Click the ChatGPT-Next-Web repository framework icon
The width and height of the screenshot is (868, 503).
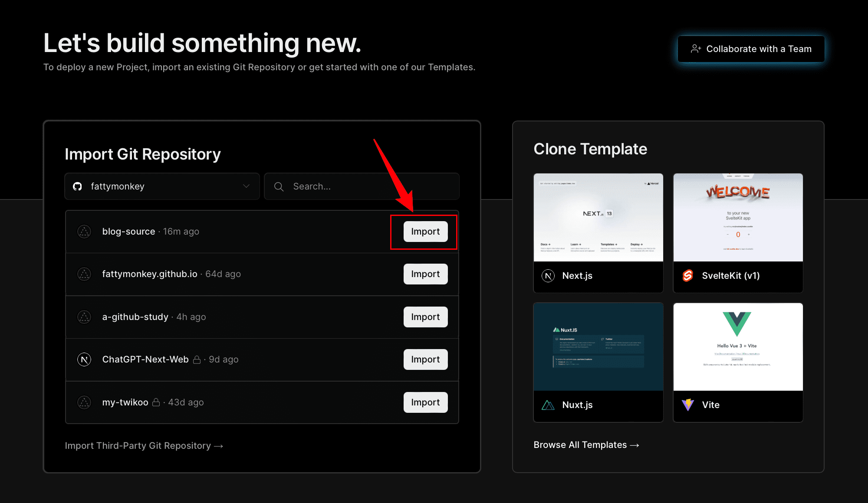click(x=84, y=359)
